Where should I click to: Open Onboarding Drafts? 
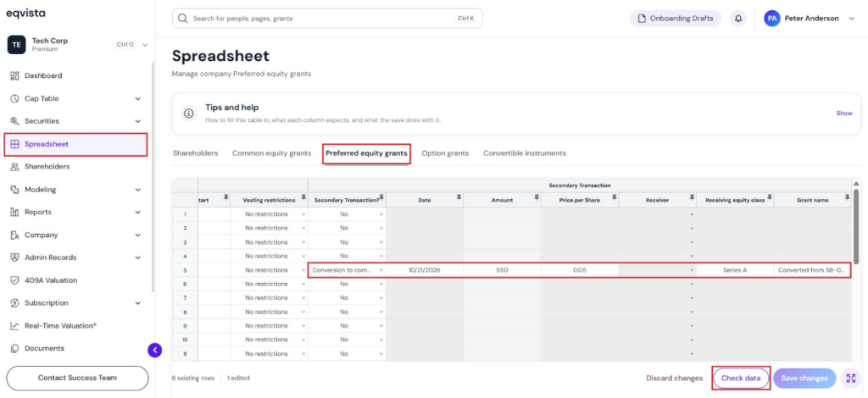coord(676,19)
